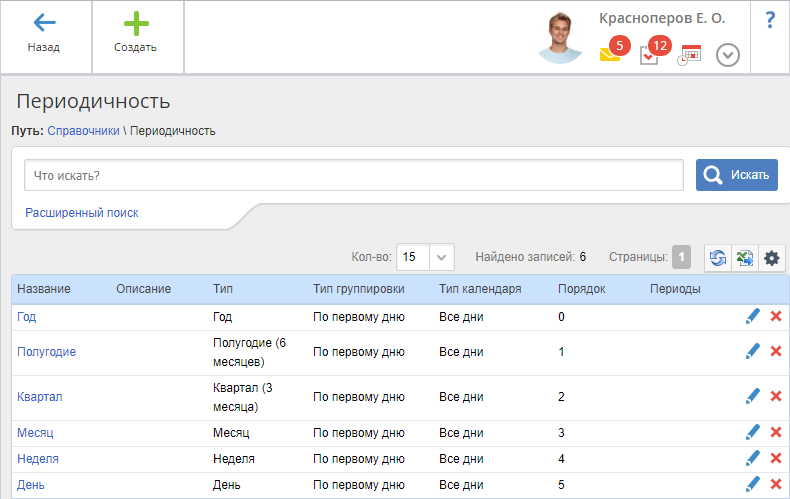The height and width of the screenshot is (499, 790).
Task: Click the help question mark icon
Action: pos(769,20)
